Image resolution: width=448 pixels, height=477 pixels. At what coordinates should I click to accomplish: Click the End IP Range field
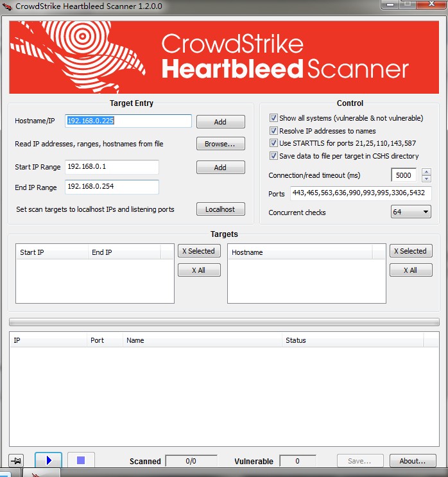[x=112, y=187]
